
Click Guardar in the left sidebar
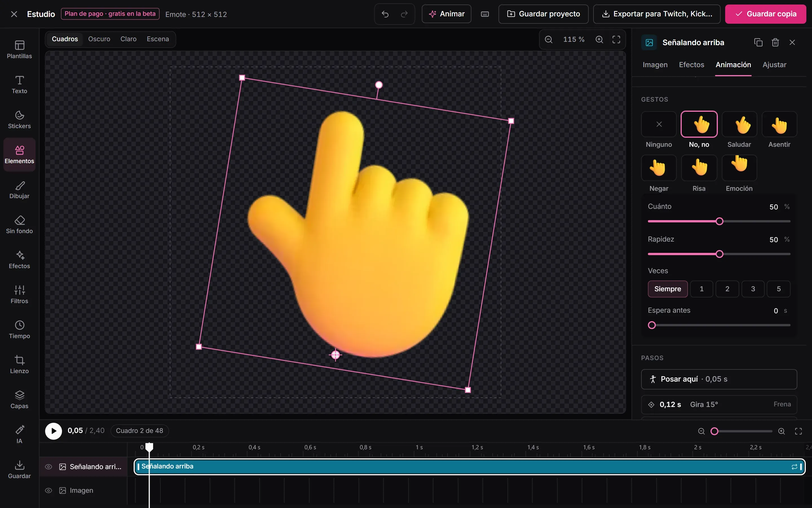19,469
